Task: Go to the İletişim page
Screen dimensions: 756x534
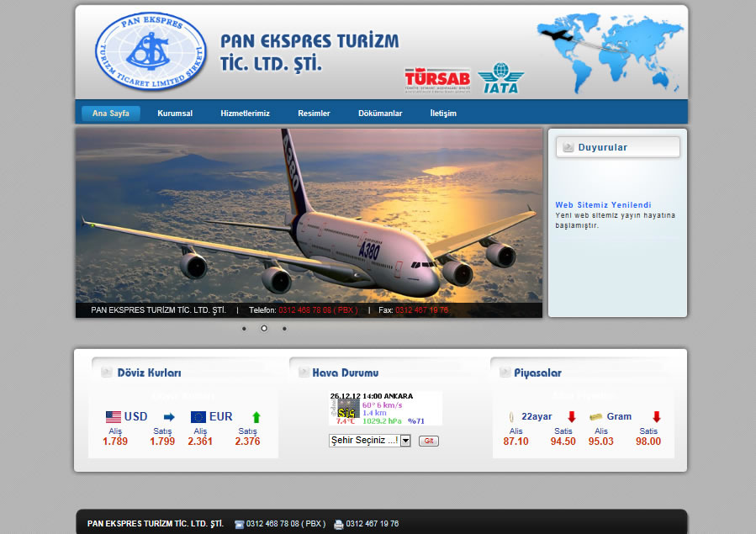Action: point(443,114)
